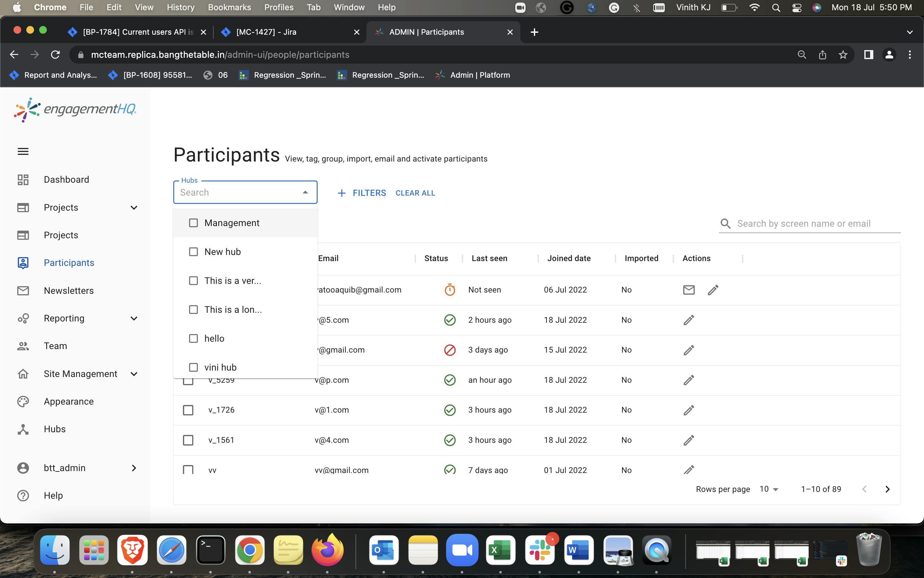Open the Team sidebar page
The width and height of the screenshot is (924, 578).
[x=56, y=346]
